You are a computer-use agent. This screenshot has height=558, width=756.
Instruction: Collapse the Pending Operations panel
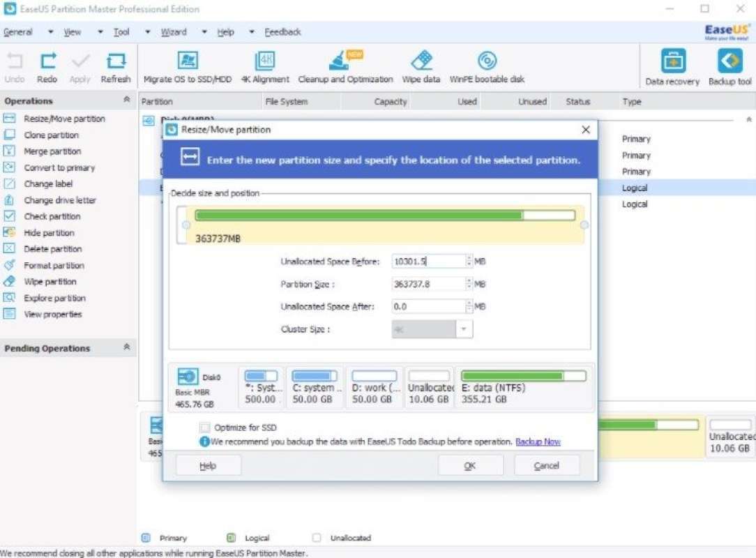coord(126,347)
